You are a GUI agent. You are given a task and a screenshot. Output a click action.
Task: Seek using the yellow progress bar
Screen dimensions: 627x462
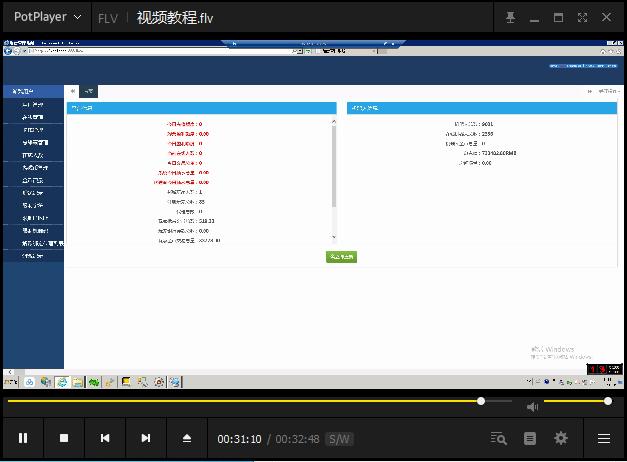click(x=260, y=401)
